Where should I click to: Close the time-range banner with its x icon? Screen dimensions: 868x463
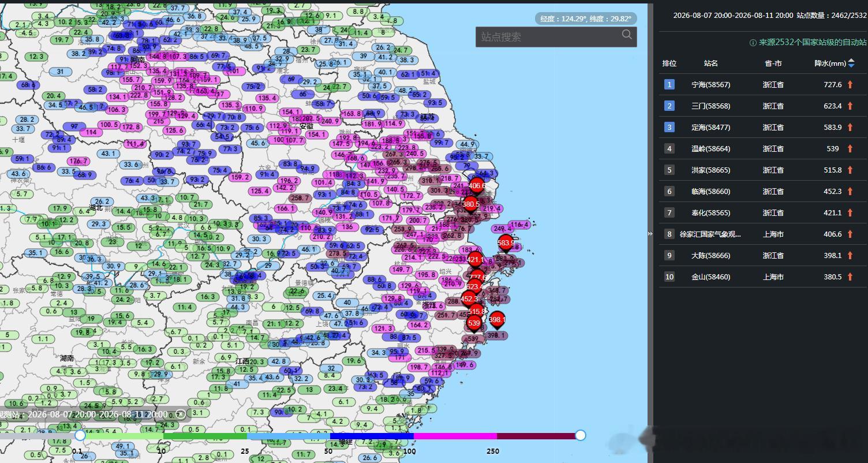(181, 414)
